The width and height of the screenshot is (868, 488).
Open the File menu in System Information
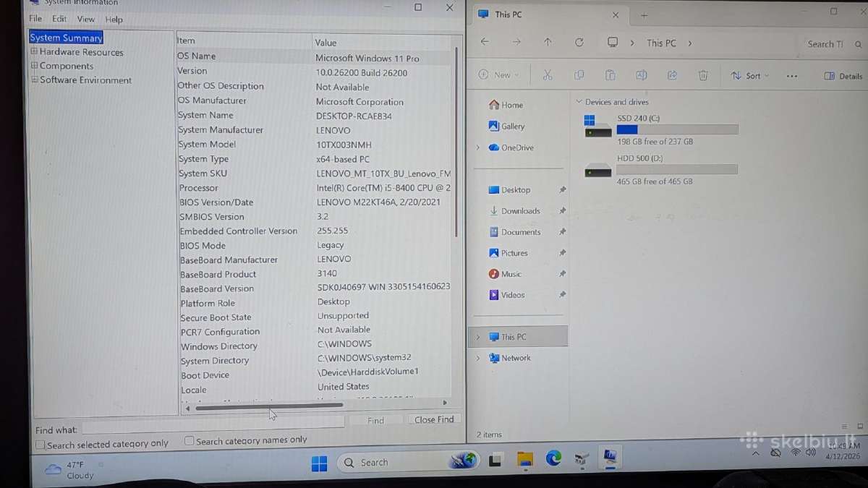(35, 19)
